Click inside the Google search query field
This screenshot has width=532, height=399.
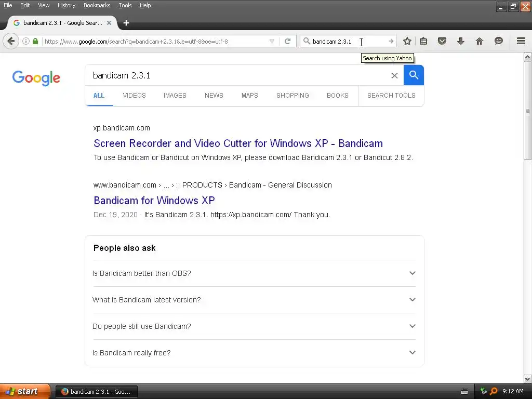[x=237, y=75]
